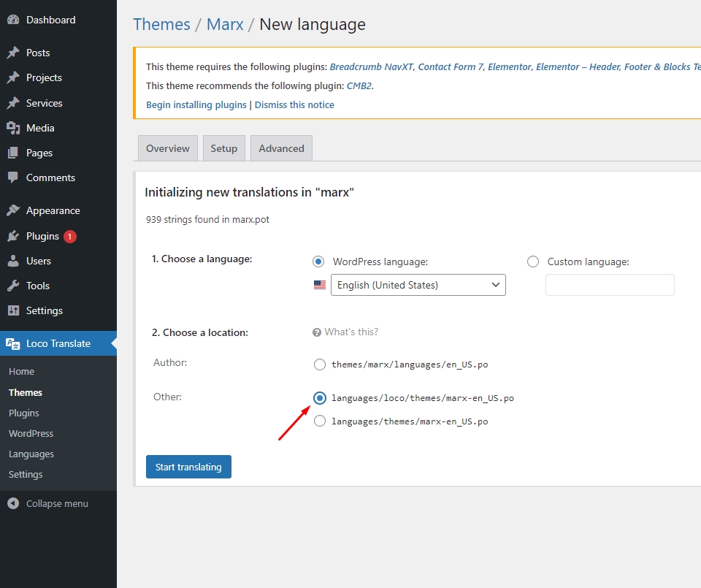The height and width of the screenshot is (588, 701).
Task: Switch to the Setup tab
Action: click(x=224, y=148)
